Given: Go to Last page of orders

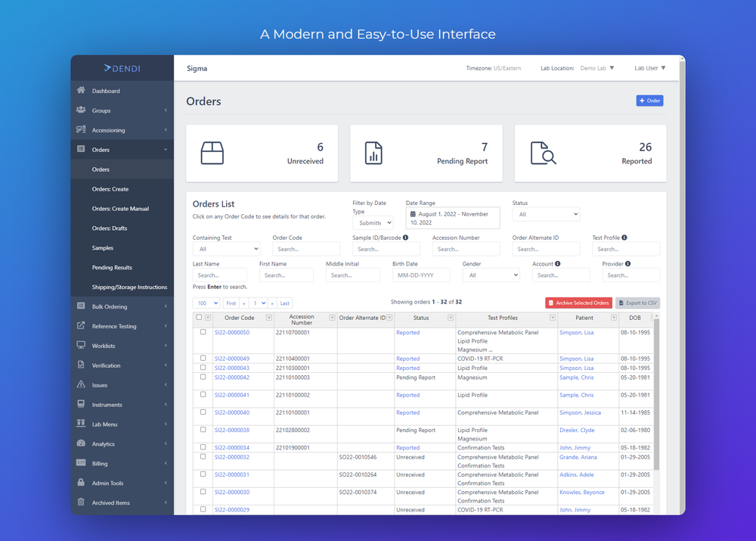Looking at the screenshot, I should point(284,303).
